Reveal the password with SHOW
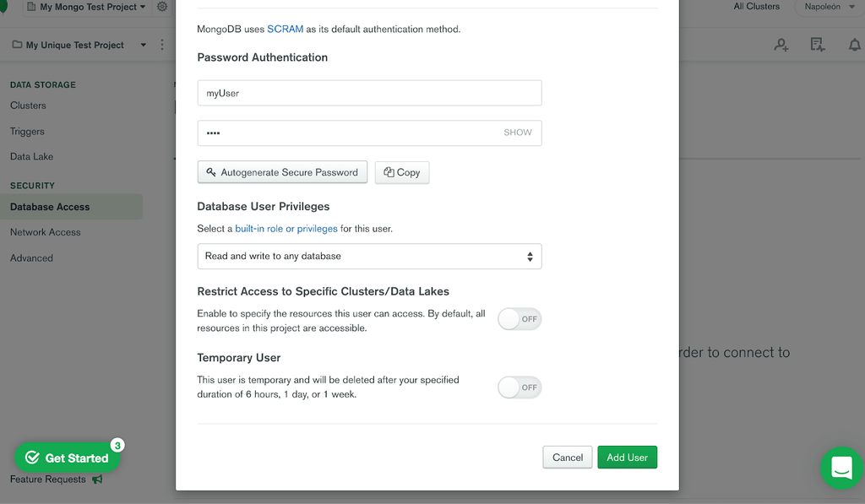This screenshot has height=504, width=865. (x=519, y=133)
